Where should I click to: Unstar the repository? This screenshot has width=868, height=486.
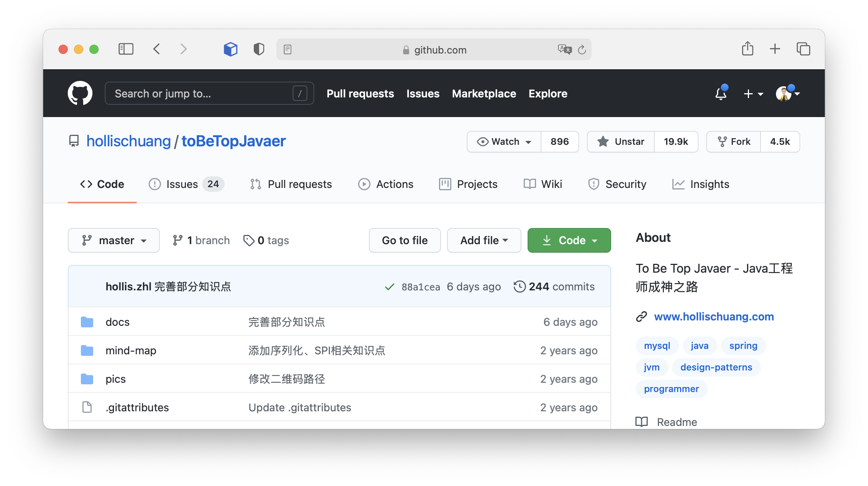coord(621,142)
